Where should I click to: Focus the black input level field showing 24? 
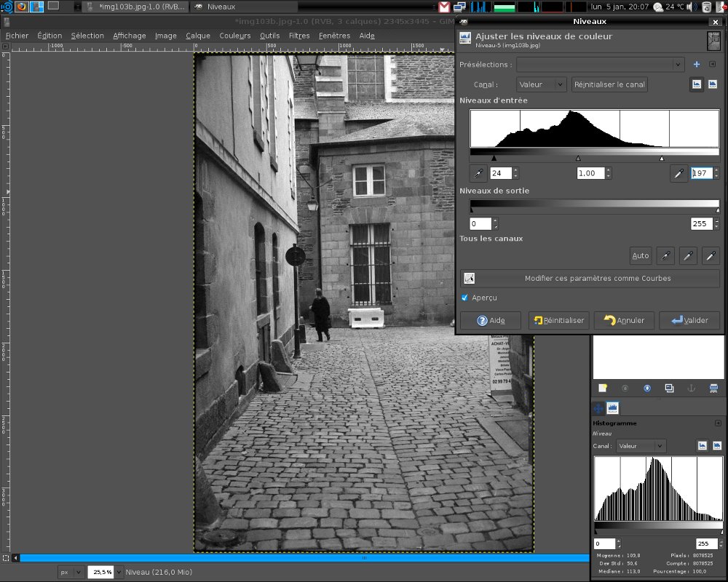[x=501, y=173]
